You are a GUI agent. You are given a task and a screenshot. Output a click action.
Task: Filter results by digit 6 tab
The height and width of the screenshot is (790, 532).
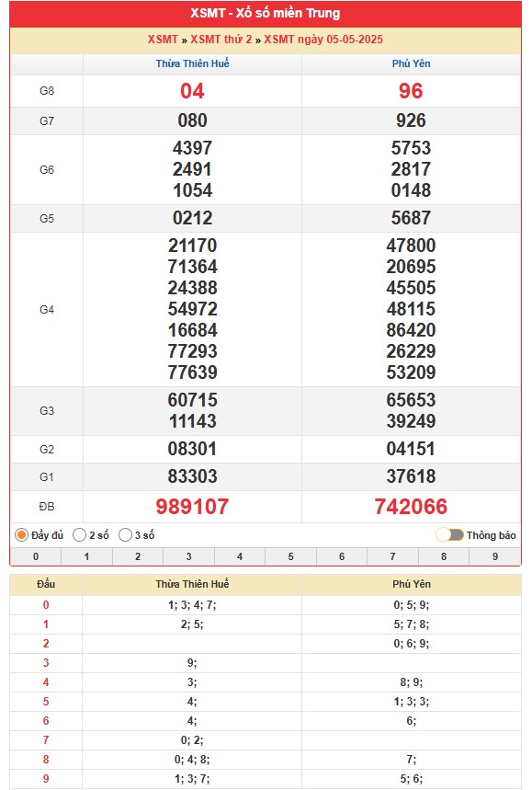(x=342, y=556)
